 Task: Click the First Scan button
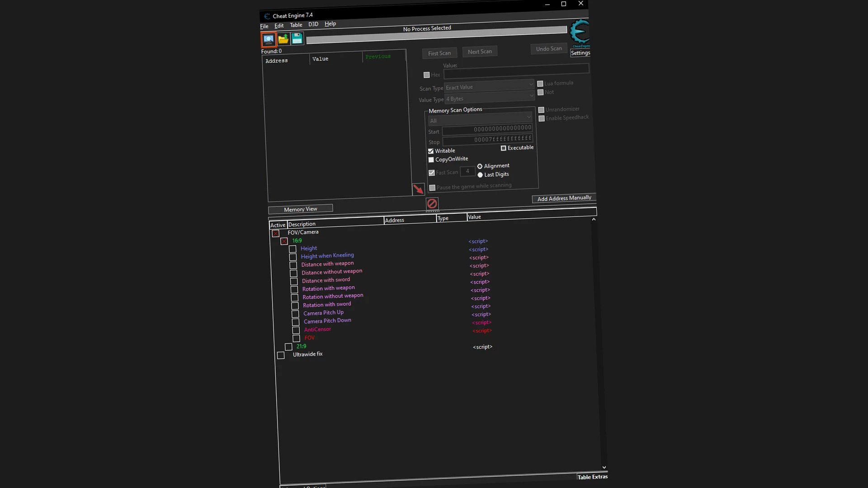(x=439, y=53)
